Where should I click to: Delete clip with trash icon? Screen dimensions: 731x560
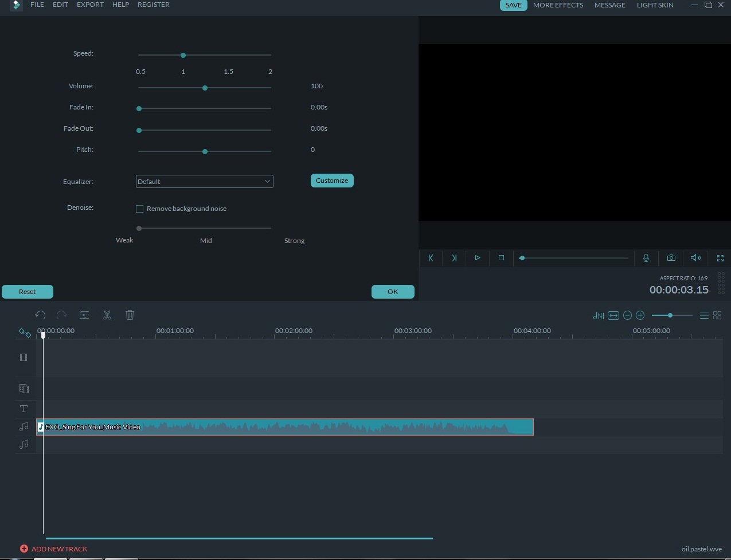click(x=130, y=315)
